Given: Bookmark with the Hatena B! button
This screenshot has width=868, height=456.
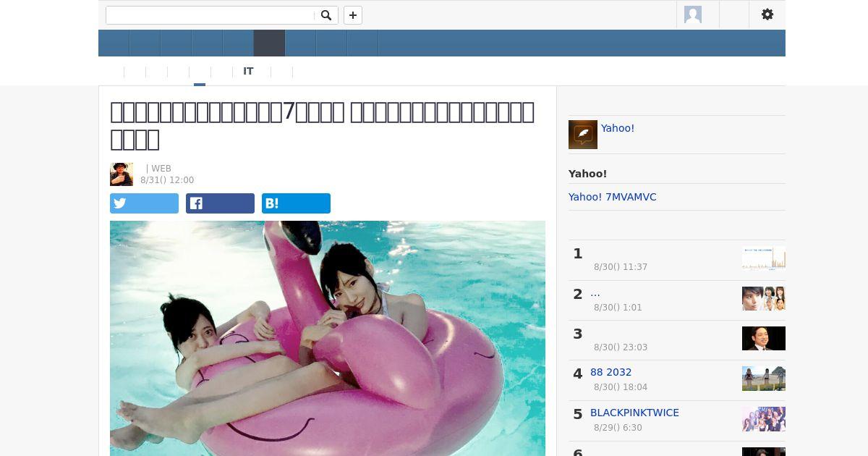Looking at the screenshot, I should click(296, 203).
